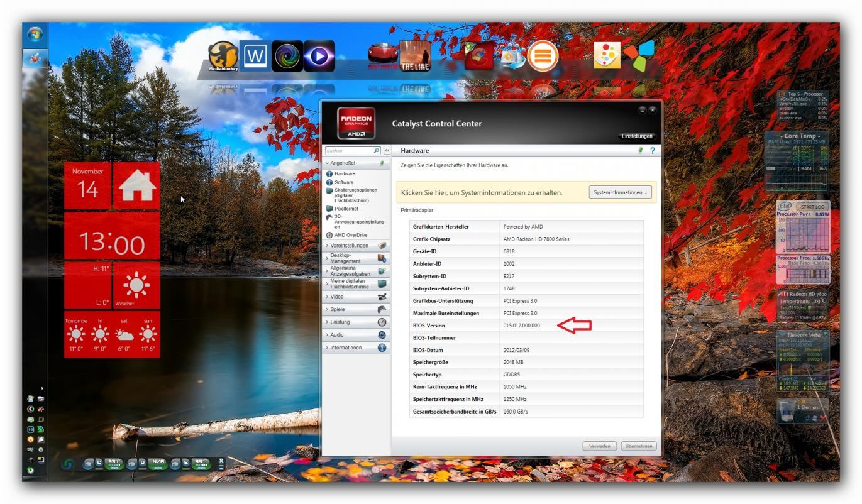This screenshot has width=862, height=504.
Task: Click the Speichergröße value 2048 MB
Action: point(514,362)
